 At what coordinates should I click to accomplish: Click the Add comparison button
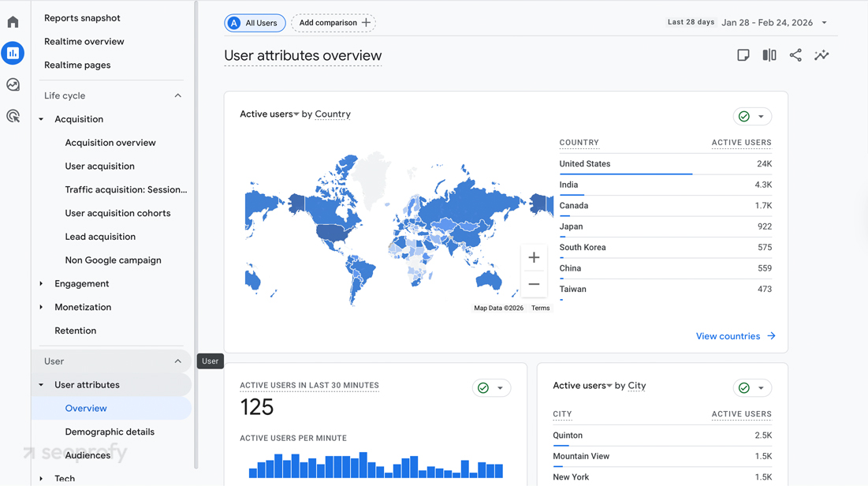[x=333, y=23]
